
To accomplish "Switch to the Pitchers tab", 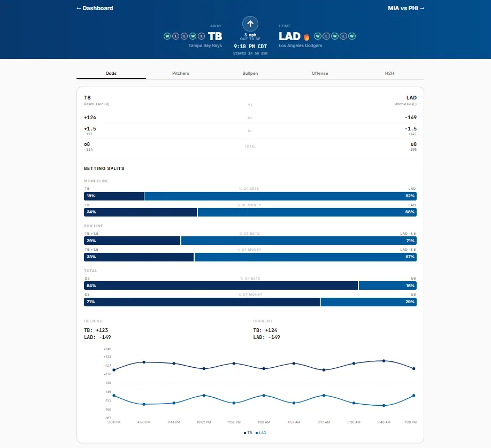I will (x=181, y=73).
